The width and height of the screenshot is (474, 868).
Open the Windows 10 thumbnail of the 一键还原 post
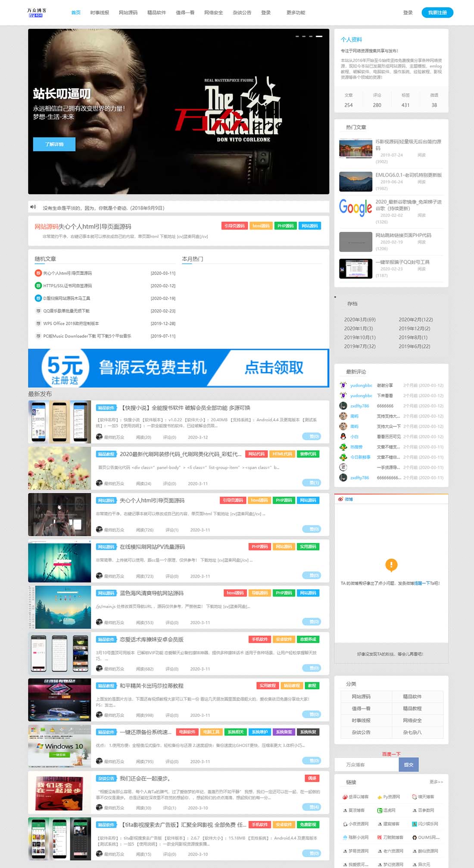(59, 746)
